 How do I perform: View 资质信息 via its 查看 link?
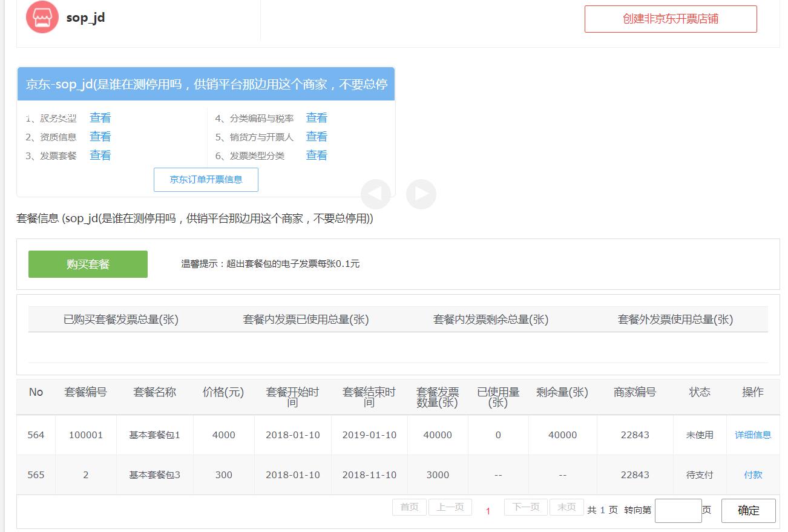[100, 137]
